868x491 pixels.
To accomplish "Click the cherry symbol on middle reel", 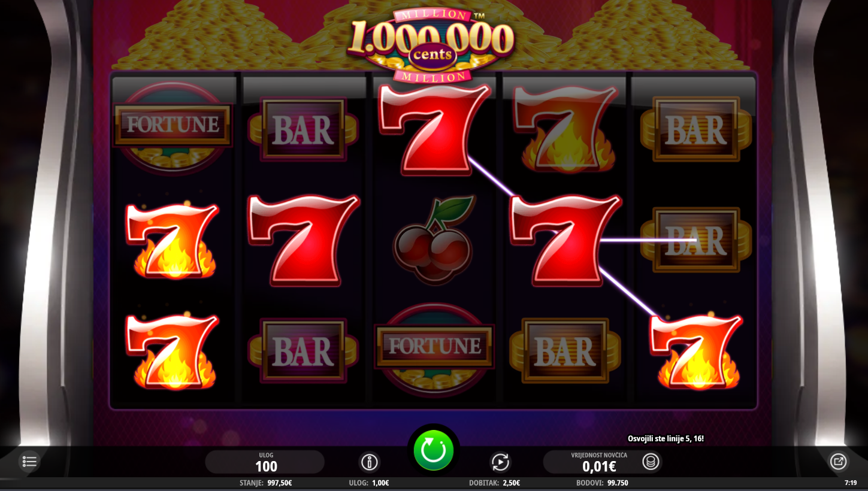I will pyautogui.click(x=434, y=239).
